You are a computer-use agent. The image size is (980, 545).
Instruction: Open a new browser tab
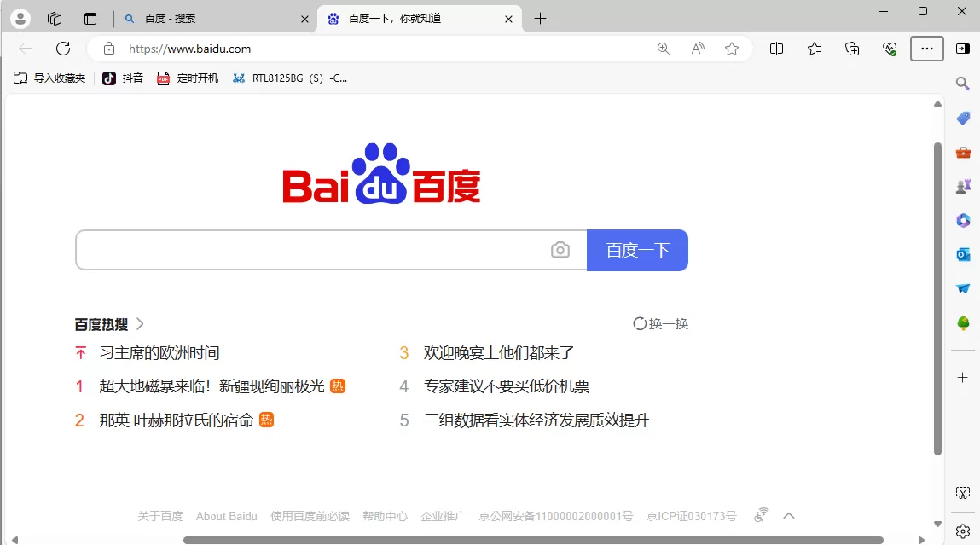tap(541, 18)
